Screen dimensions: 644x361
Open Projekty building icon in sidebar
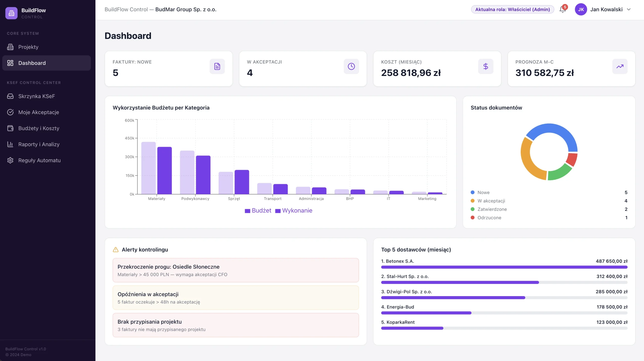[10, 47]
